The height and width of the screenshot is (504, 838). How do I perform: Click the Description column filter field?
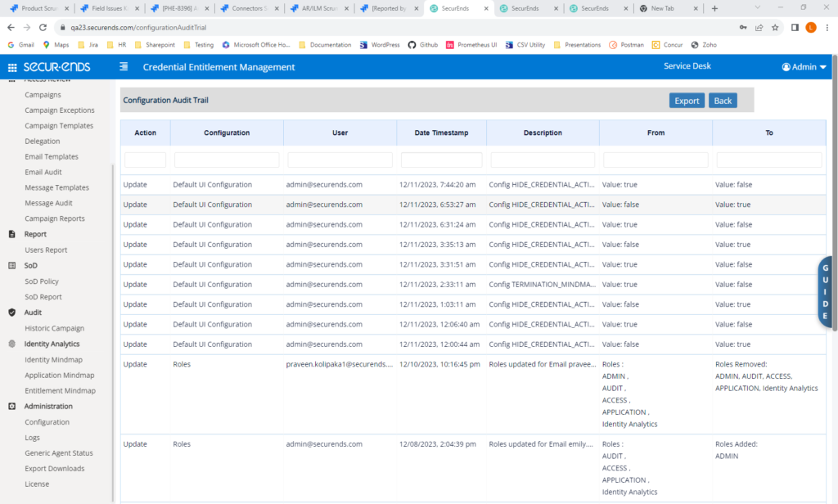click(543, 160)
